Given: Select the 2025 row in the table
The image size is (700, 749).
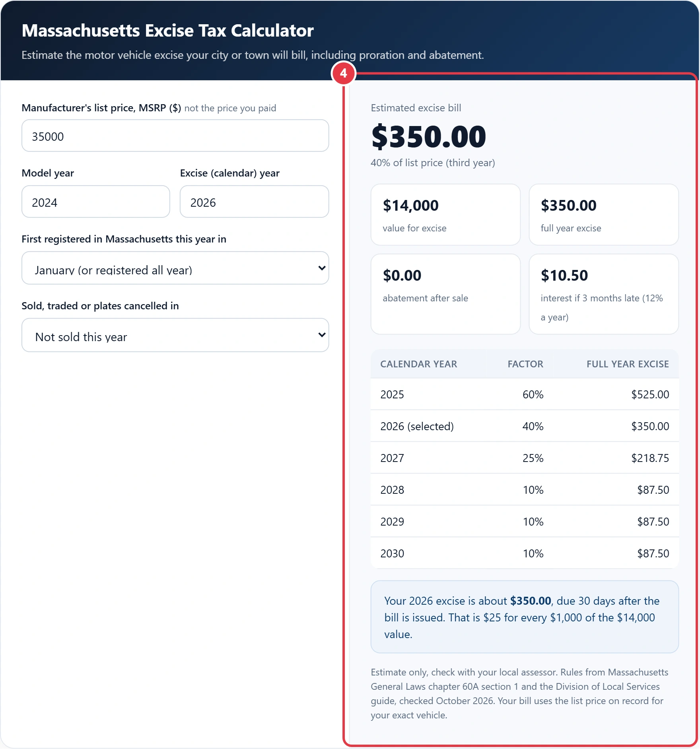Looking at the screenshot, I should pyautogui.click(x=525, y=394).
